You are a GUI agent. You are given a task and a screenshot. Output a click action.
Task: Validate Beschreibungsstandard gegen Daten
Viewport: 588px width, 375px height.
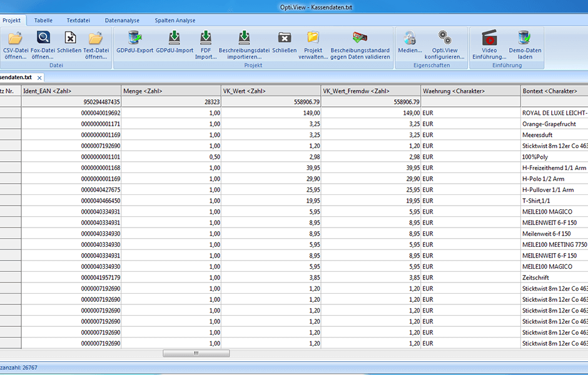coord(360,45)
